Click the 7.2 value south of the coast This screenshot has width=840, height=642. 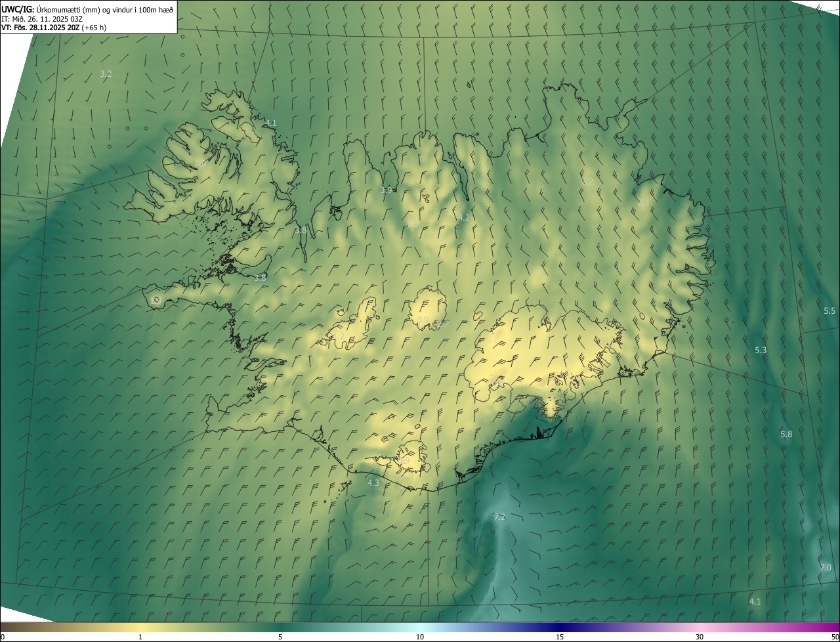(499, 517)
